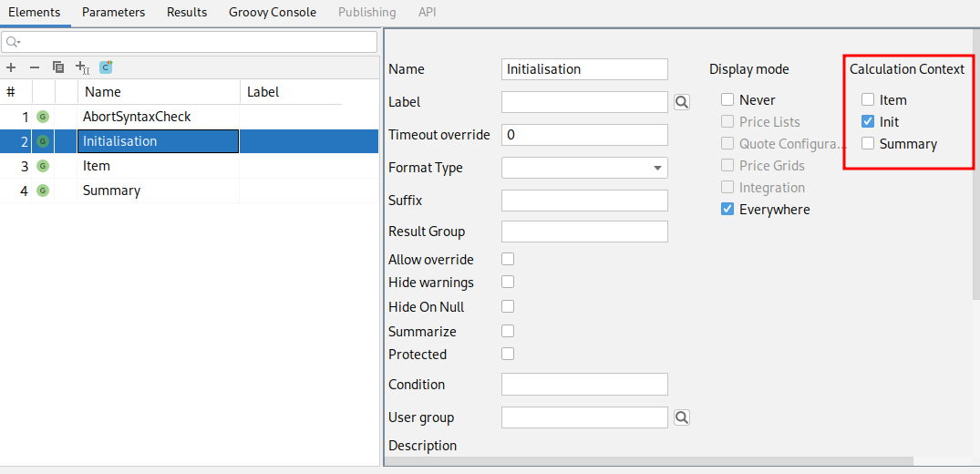980x474 pixels.
Task: Enable the Item calculation context checkbox
Action: point(868,100)
